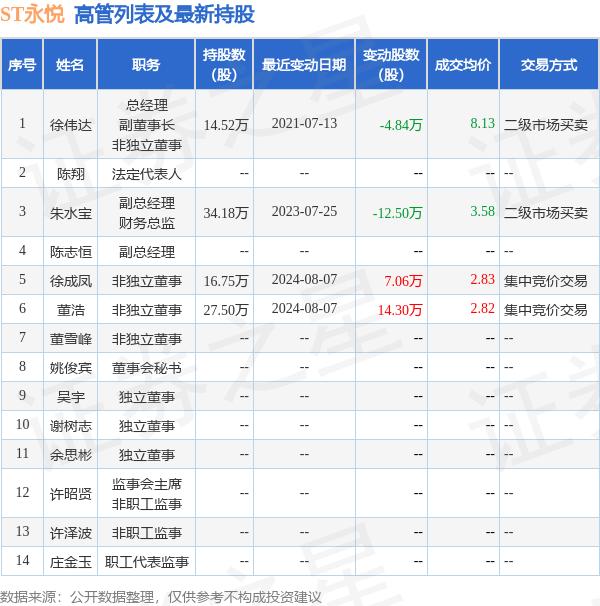Click 徐伟达's 二级市场买卖 cell
Image resolution: width=600 pixels, height=606 pixels.
tap(545, 125)
